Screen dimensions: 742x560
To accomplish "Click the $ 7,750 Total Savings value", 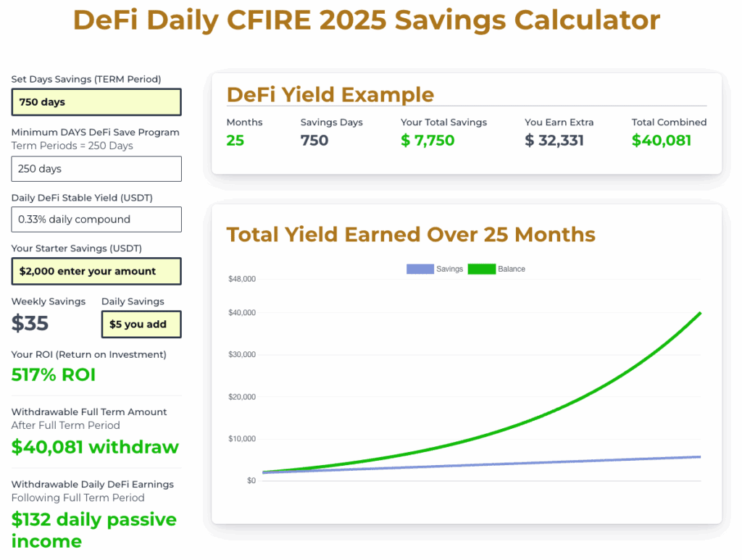I will (428, 141).
